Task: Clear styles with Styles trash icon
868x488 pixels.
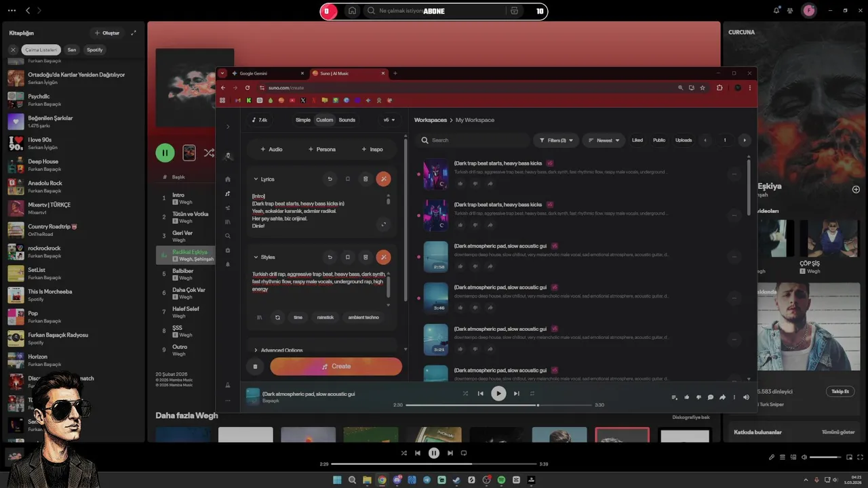Action: tap(366, 257)
